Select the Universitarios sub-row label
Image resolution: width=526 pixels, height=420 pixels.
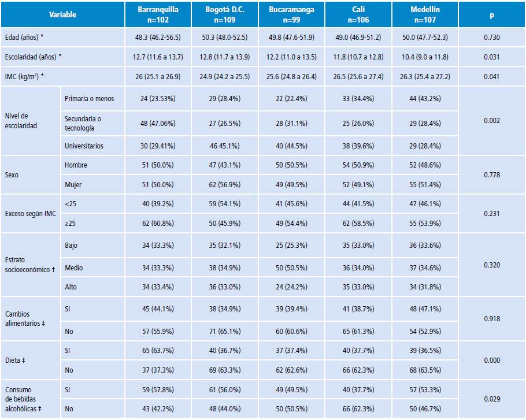coord(84,146)
